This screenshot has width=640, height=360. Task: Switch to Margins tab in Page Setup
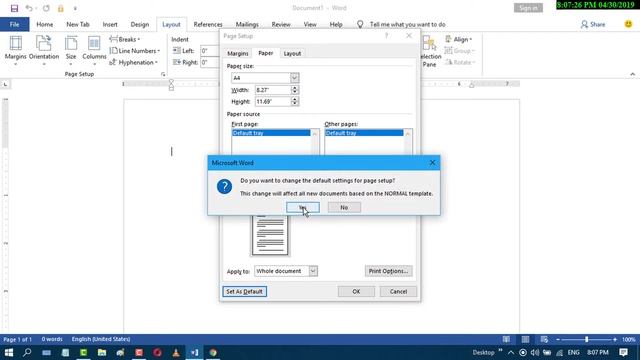(x=238, y=53)
